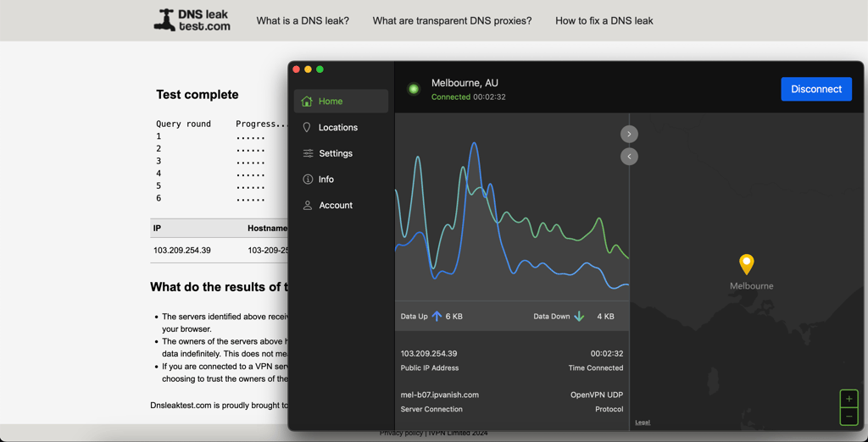The image size is (868, 442).
Task: Close the IPVanish window with red button
Action: (296, 69)
